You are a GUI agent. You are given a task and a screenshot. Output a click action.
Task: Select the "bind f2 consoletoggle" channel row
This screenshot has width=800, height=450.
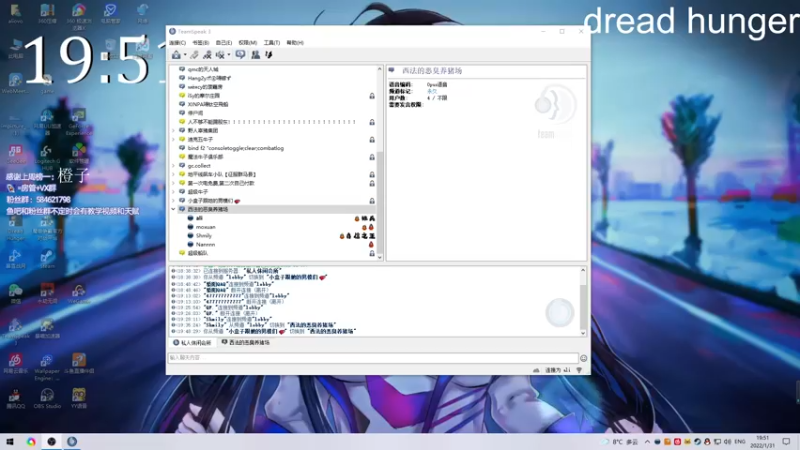[x=236, y=148]
